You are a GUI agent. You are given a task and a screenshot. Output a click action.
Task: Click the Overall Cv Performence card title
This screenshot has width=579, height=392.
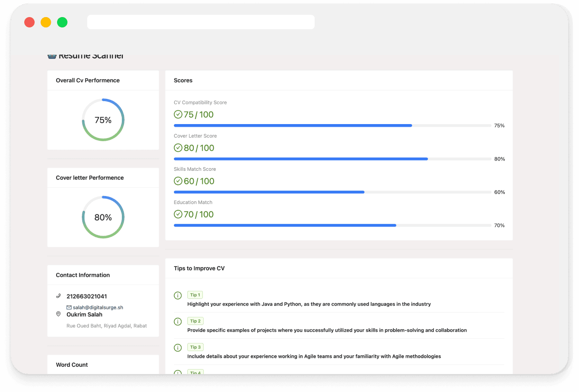88,80
